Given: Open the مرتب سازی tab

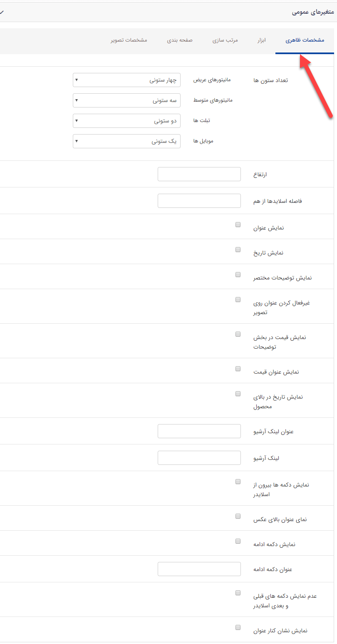Looking at the screenshot, I should (225, 40).
